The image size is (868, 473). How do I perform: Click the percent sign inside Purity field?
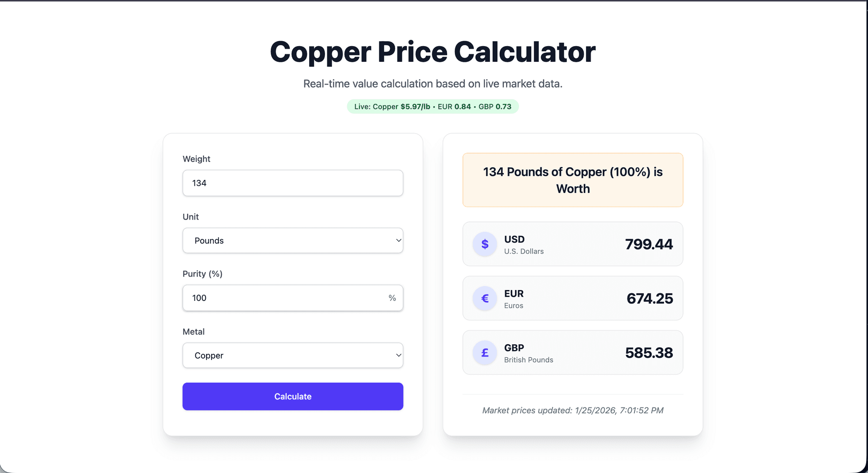[392, 298]
